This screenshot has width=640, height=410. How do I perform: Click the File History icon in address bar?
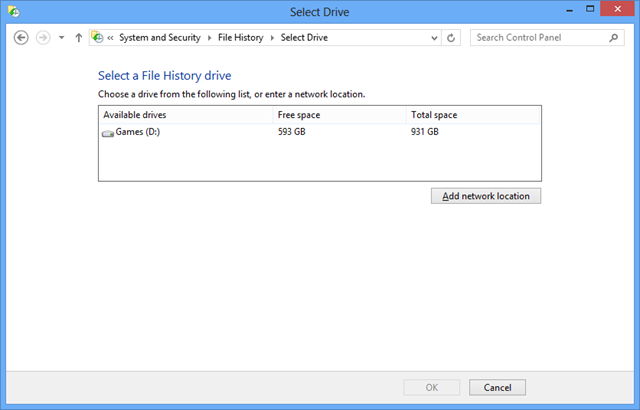point(98,38)
